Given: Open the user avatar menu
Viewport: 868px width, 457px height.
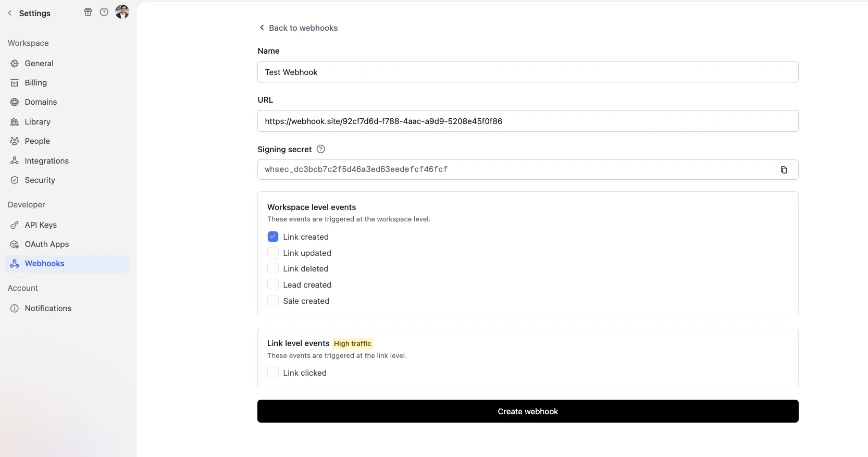Looking at the screenshot, I should click(122, 12).
